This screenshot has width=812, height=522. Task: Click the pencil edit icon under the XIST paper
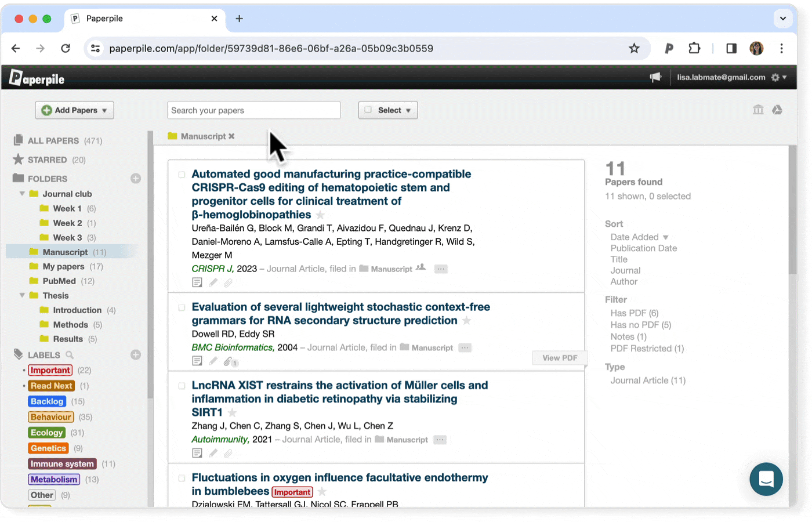(213, 453)
